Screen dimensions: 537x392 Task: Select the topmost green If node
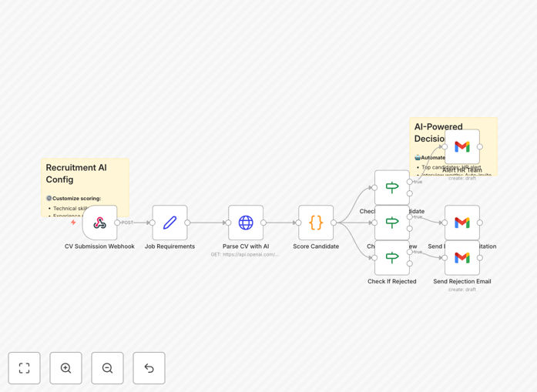(x=392, y=187)
